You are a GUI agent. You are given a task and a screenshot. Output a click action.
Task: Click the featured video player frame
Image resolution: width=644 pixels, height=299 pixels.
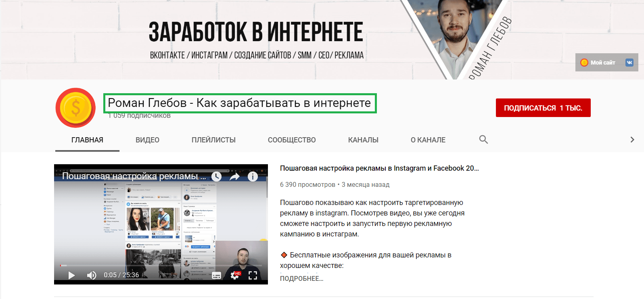click(161, 224)
